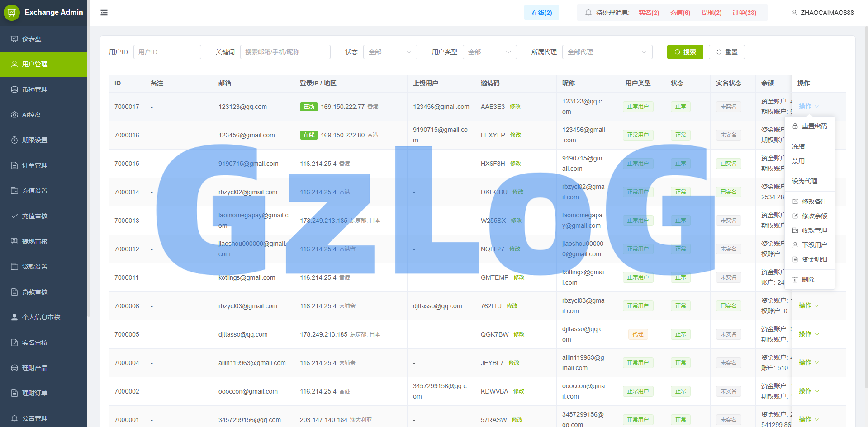
Task: Click the wallet icon next to 收款管理
Action: pyautogui.click(x=795, y=230)
